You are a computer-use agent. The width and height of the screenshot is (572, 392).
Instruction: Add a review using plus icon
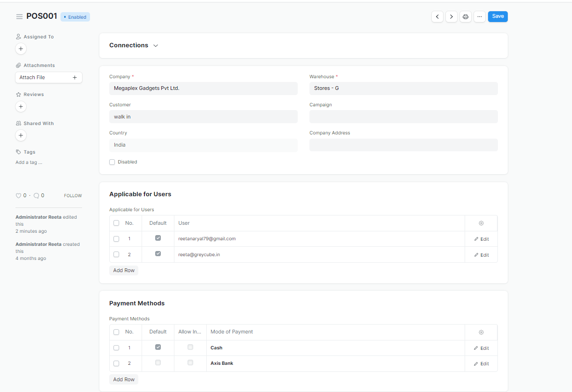pyautogui.click(x=21, y=107)
